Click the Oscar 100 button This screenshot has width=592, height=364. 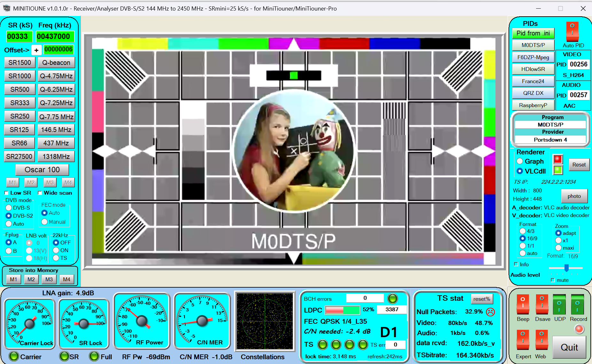tap(42, 170)
